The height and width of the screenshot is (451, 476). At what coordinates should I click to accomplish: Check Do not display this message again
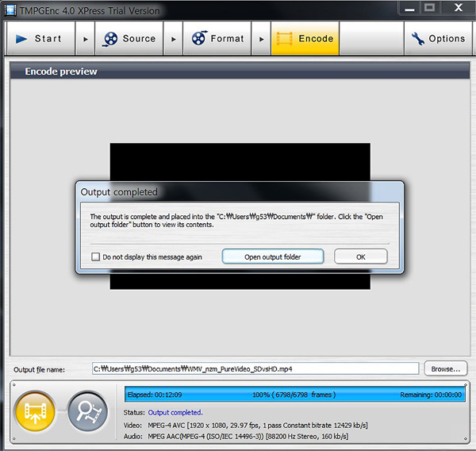(x=96, y=256)
